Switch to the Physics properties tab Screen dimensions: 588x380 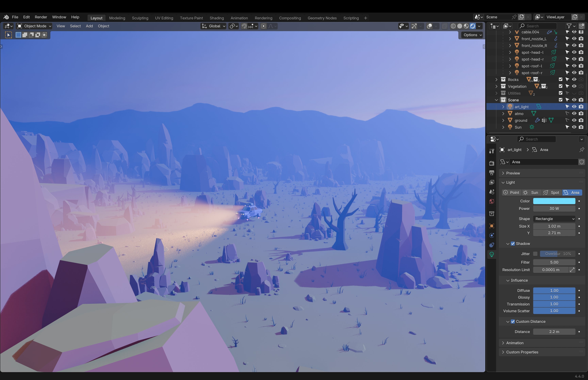click(492, 235)
